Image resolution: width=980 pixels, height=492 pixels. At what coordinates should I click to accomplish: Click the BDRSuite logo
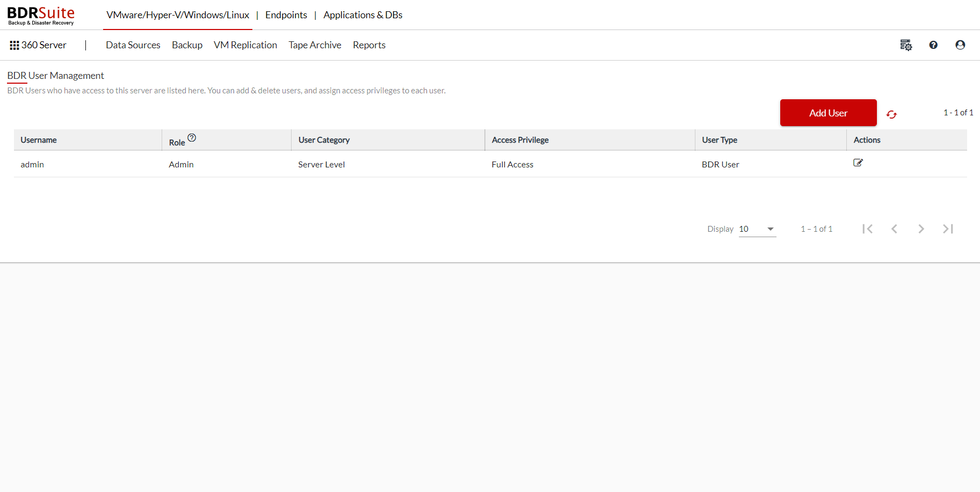[x=41, y=15]
